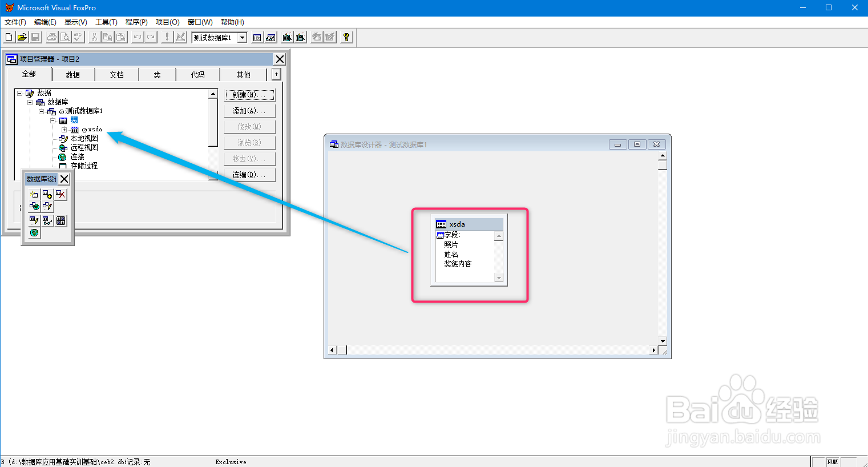Switch to the 数据 tab
Screen dimensions: 868x467
coord(73,75)
